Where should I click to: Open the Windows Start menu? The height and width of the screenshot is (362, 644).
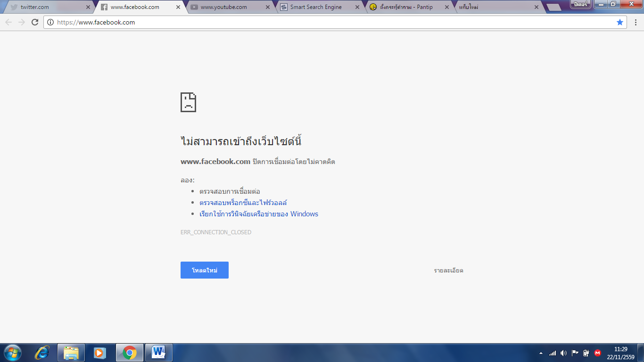pos(12,353)
